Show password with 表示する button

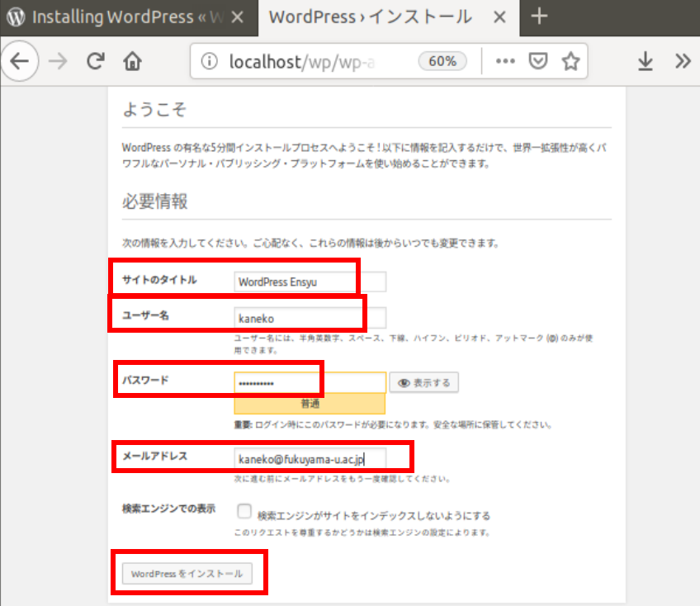pos(423,383)
